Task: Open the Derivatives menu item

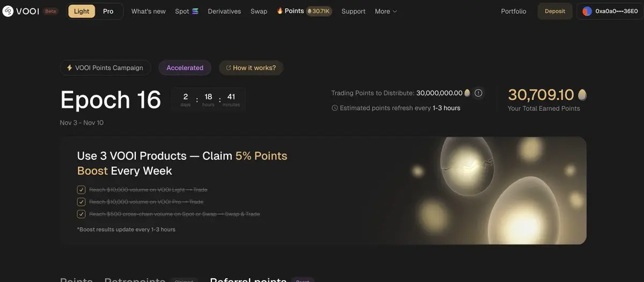Action: (x=224, y=11)
